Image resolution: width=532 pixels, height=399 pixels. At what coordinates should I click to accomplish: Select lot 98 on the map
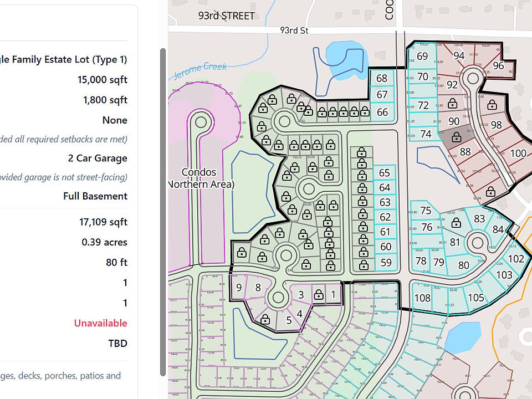pyautogui.click(x=496, y=125)
